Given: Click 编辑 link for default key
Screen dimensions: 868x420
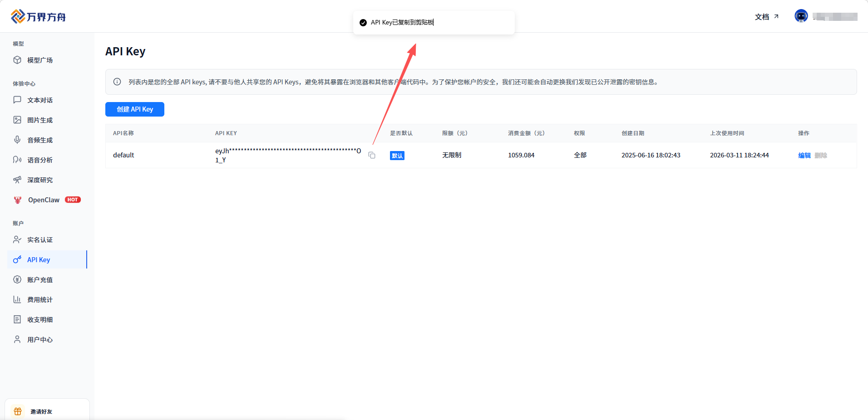Looking at the screenshot, I should 804,156.
